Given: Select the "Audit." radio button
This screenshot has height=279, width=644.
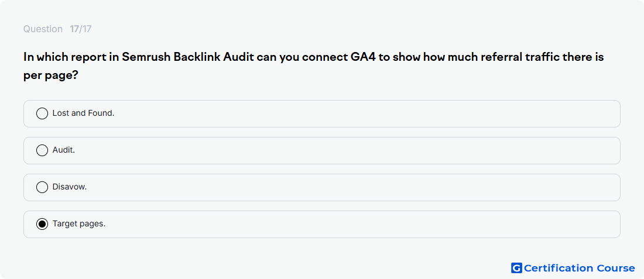Looking at the screenshot, I should coord(42,150).
